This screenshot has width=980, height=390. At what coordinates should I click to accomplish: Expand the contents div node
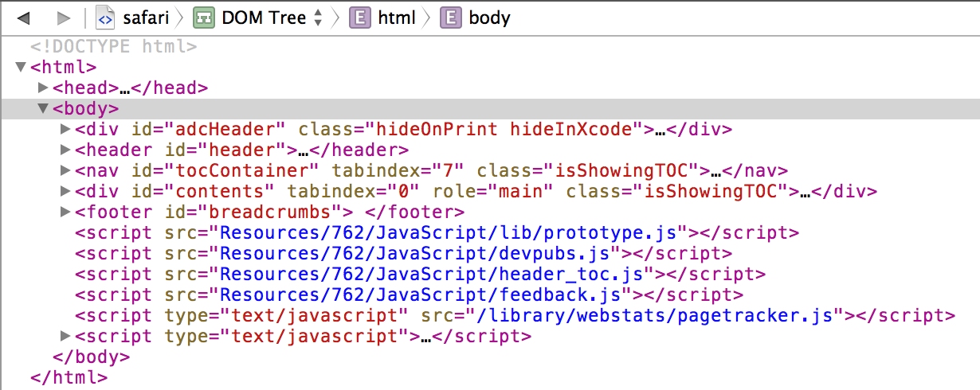pos(65,191)
